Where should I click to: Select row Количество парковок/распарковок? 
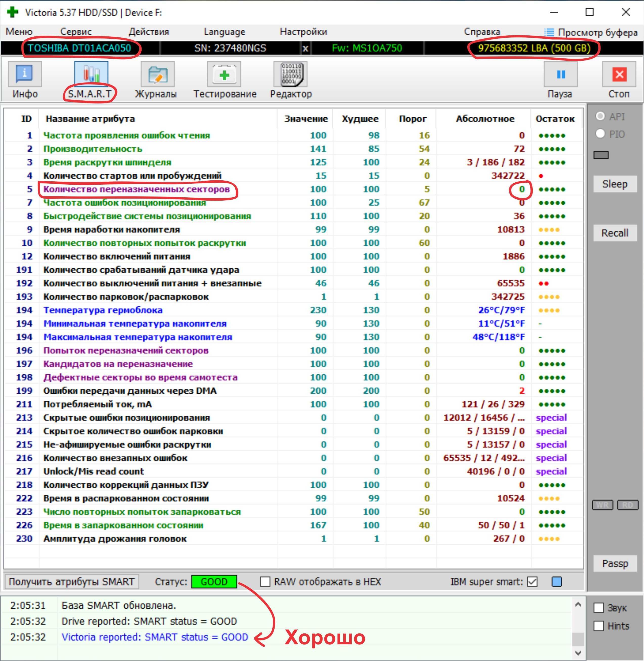[294, 297]
